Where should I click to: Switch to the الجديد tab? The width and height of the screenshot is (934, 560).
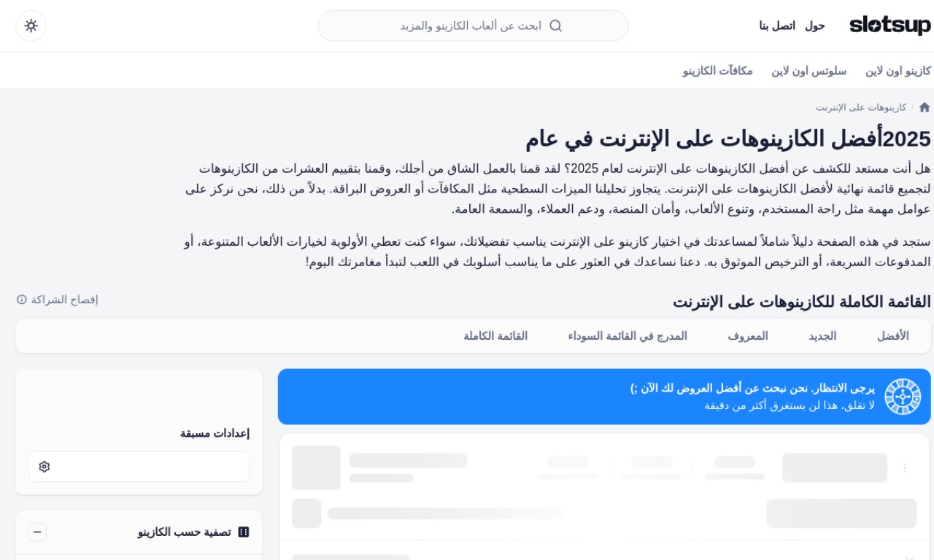(822, 336)
